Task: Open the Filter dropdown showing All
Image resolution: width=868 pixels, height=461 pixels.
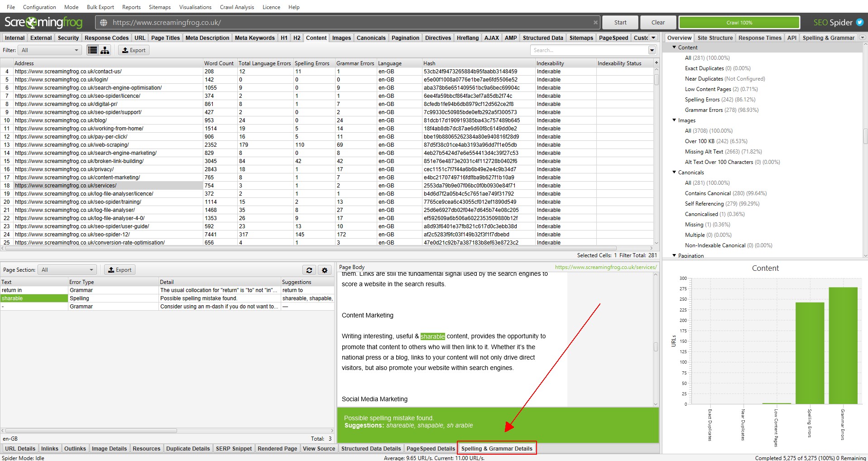Action: click(x=49, y=50)
